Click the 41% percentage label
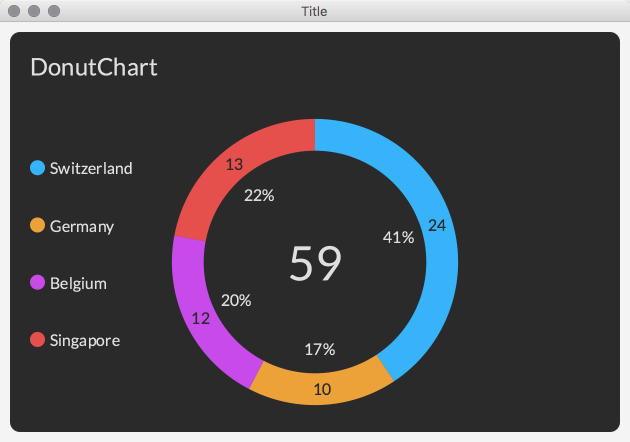The image size is (630, 442). pyautogui.click(x=398, y=237)
